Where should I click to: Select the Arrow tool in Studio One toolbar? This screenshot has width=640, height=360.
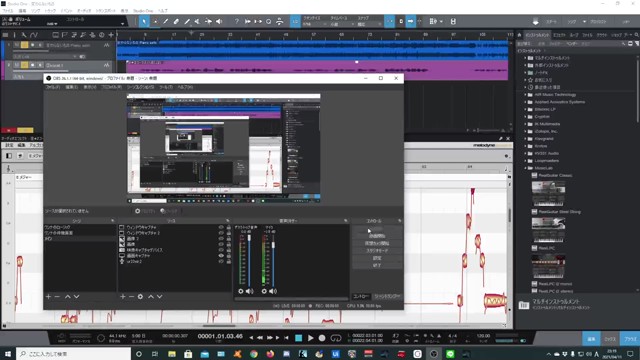(x=144, y=21)
